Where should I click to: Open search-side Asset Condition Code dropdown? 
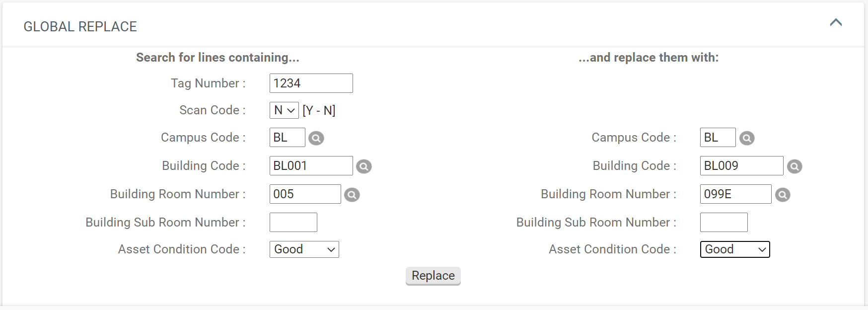click(304, 249)
